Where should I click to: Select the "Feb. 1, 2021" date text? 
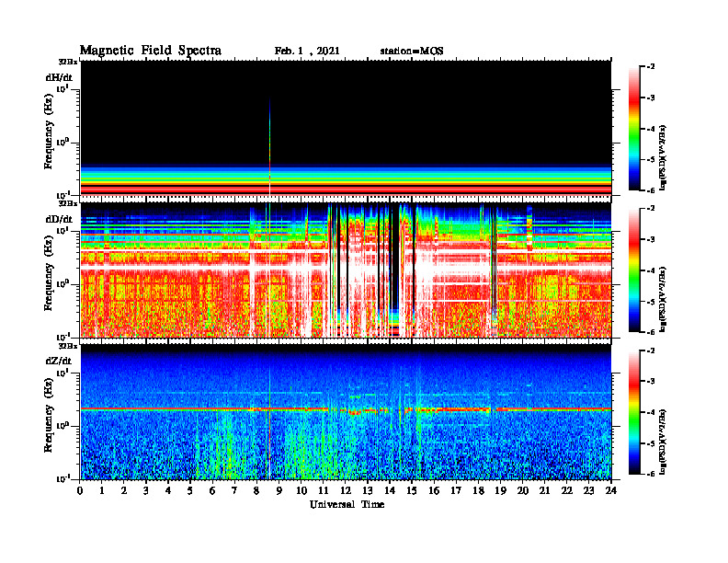point(307,52)
